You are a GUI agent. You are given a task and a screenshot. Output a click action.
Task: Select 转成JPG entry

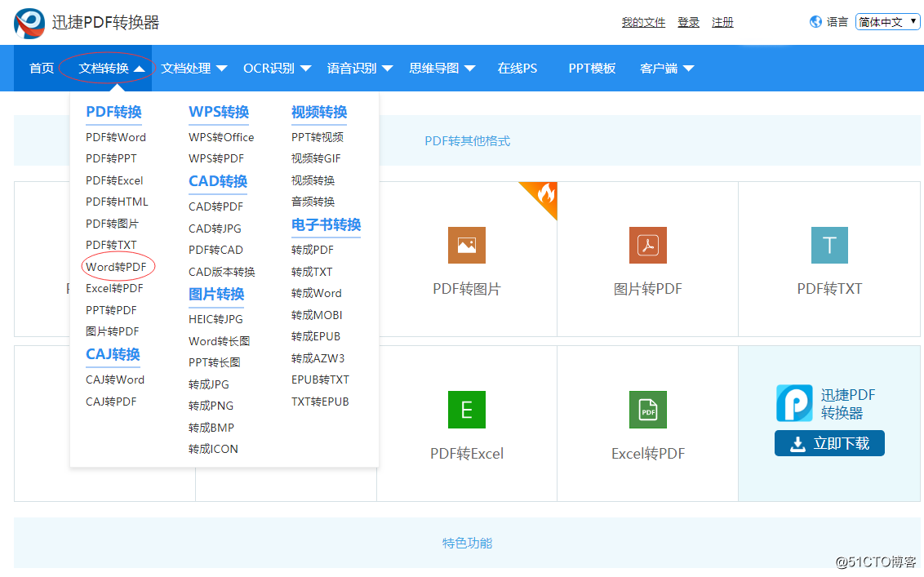click(x=209, y=384)
